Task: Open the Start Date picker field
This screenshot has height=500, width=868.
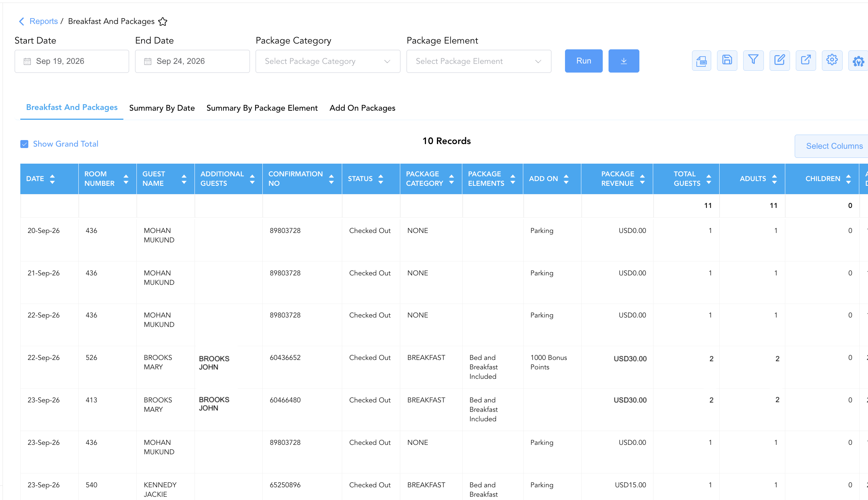Action: (x=72, y=61)
